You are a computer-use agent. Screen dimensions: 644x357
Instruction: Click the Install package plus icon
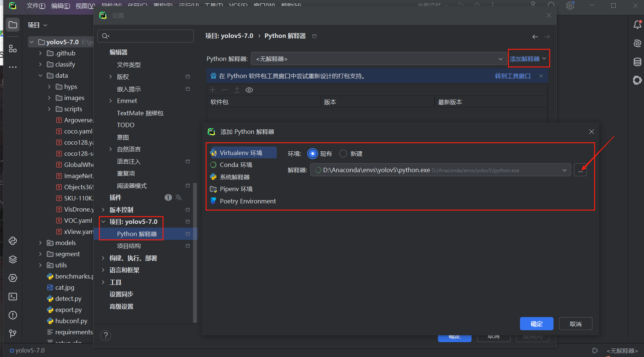[x=213, y=90]
